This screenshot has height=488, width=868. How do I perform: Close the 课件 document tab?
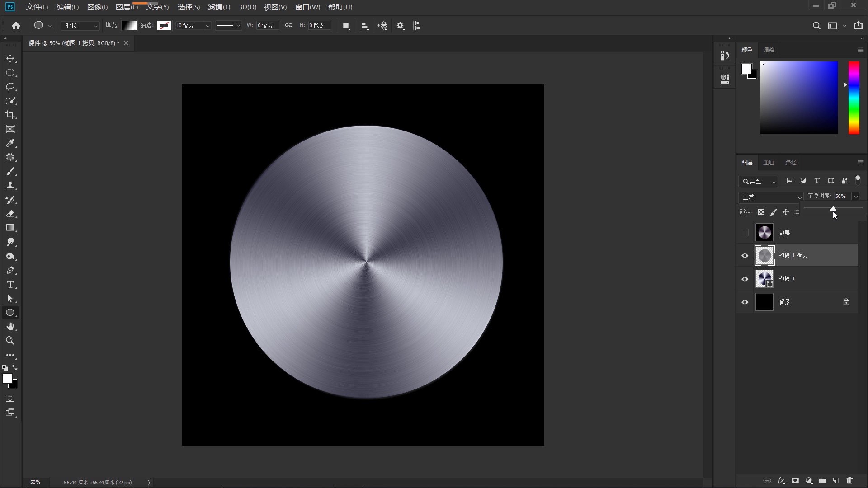(x=126, y=43)
